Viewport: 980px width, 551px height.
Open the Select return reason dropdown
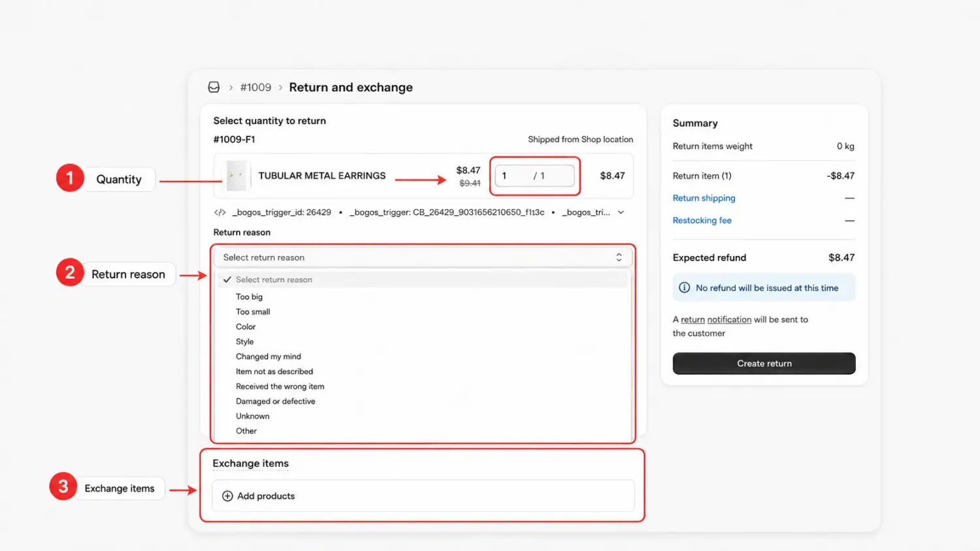[x=422, y=257]
